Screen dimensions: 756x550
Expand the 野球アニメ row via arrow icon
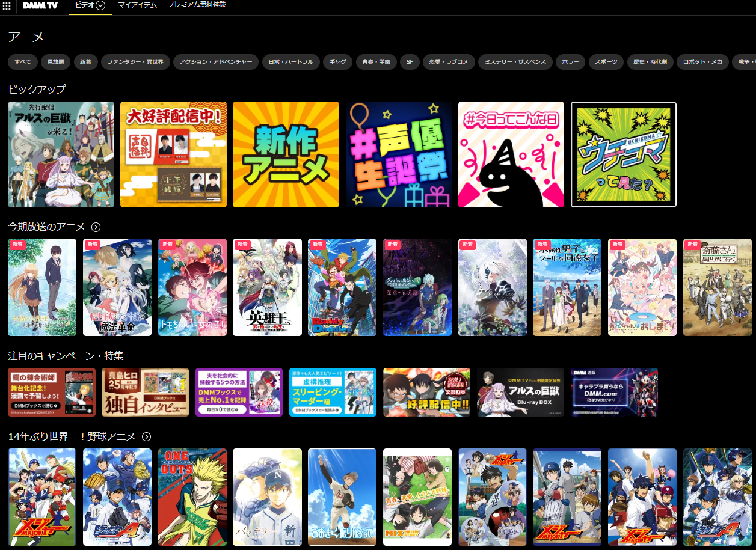[x=146, y=437]
